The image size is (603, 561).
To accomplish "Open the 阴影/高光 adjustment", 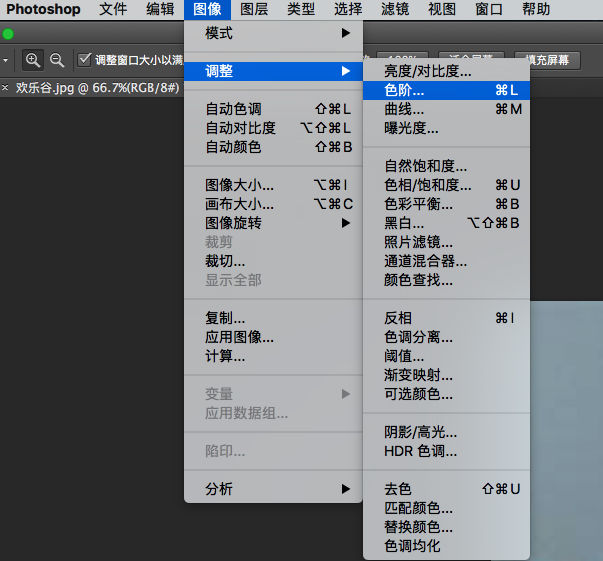I will (x=446, y=432).
